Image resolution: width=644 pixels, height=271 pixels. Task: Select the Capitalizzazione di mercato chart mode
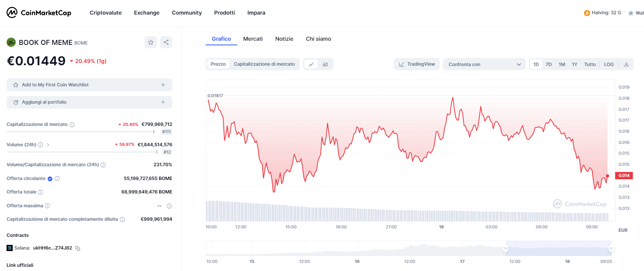(x=264, y=64)
